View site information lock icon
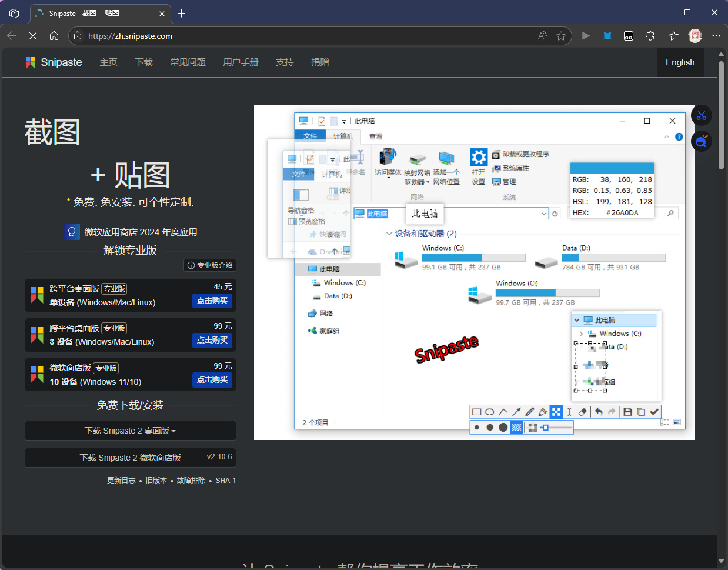This screenshot has height=570, width=728. point(78,36)
